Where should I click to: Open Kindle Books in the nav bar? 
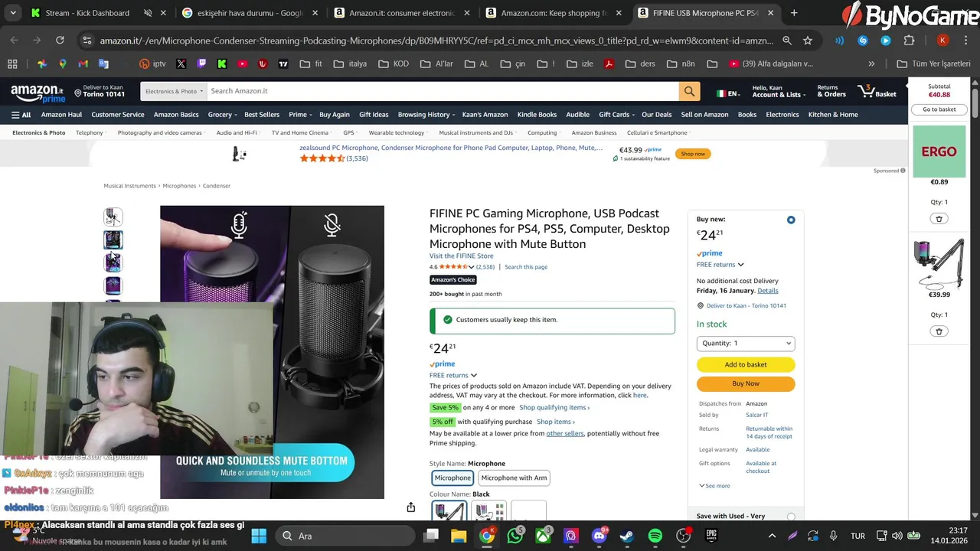click(537, 115)
